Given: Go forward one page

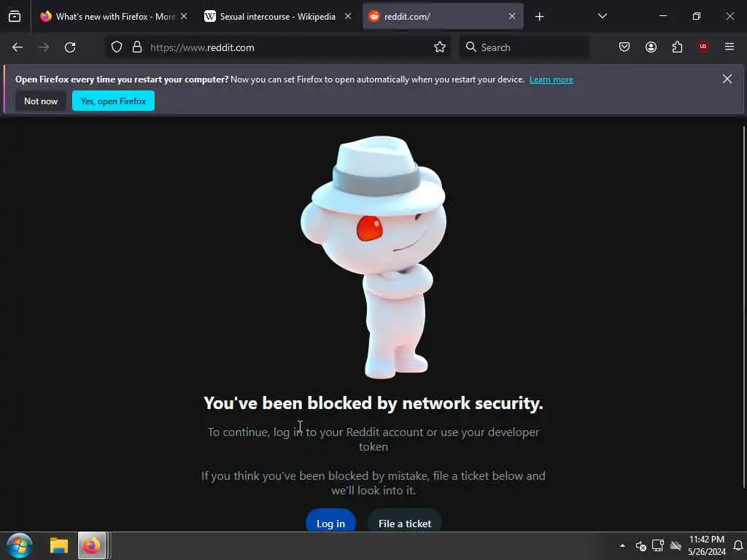Looking at the screenshot, I should pyautogui.click(x=44, y=47).
